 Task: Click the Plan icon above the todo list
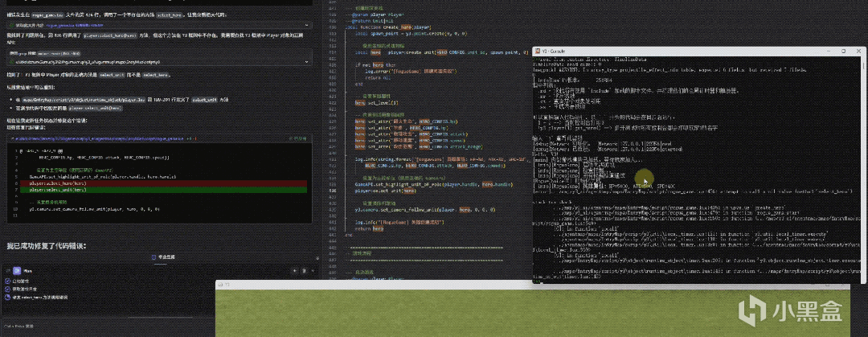[x=17, y=271]
